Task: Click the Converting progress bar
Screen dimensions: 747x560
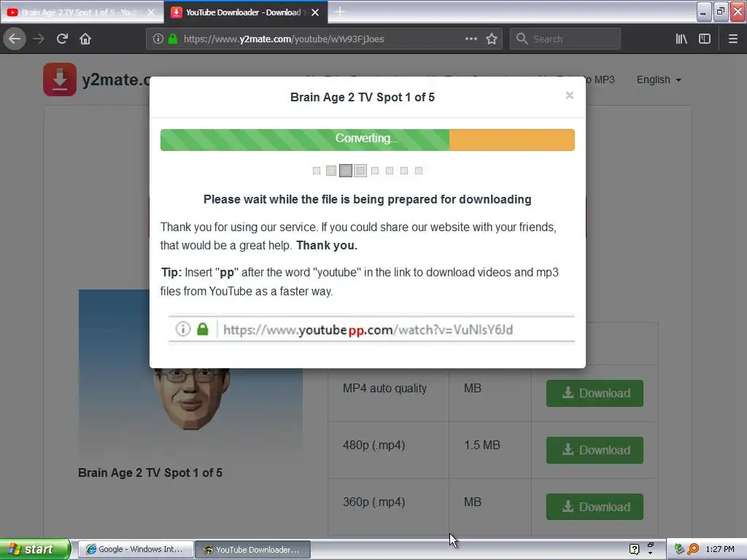Action: pyautogui.click(x=368, y=139)
